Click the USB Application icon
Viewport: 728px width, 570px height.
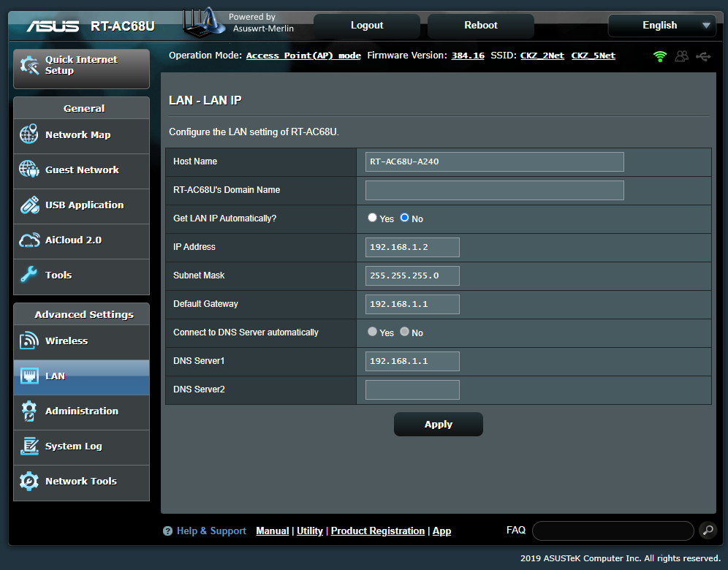click(x=29, y=205)
